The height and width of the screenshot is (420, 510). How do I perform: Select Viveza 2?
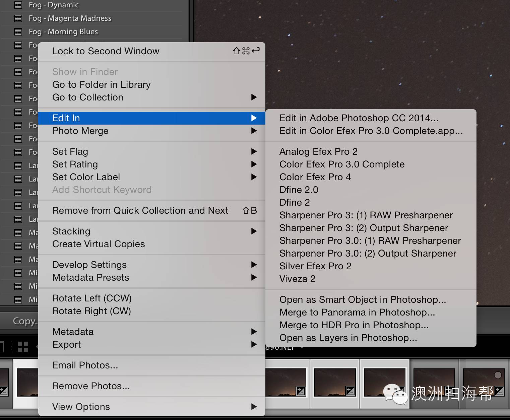coord(371,279)
